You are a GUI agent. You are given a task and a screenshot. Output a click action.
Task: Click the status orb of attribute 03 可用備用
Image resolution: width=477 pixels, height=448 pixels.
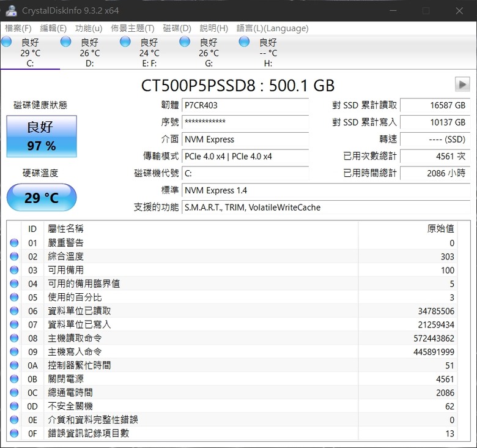14,270
